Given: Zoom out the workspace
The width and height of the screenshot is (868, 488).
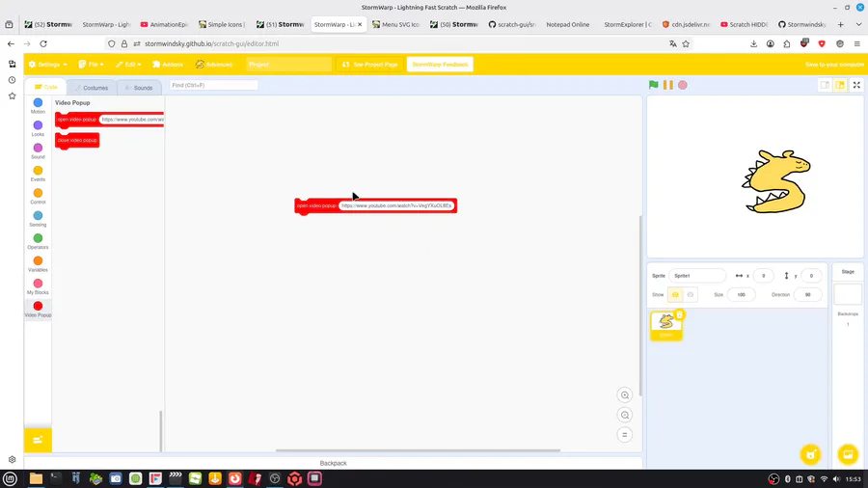Looking at the screenshot, I should point(624,415).
